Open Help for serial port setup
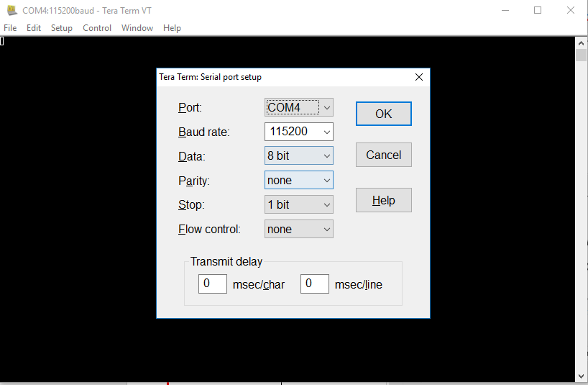 383,201
